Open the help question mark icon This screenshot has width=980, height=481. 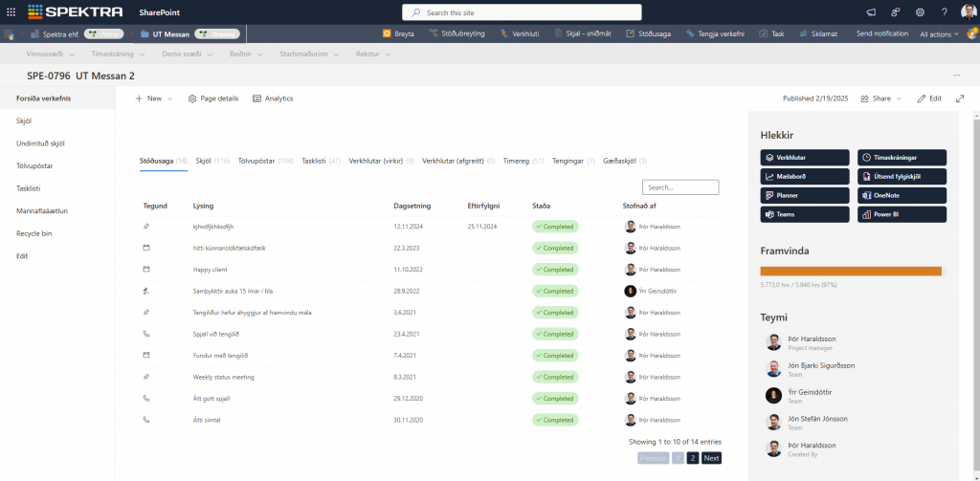(944, 11)
